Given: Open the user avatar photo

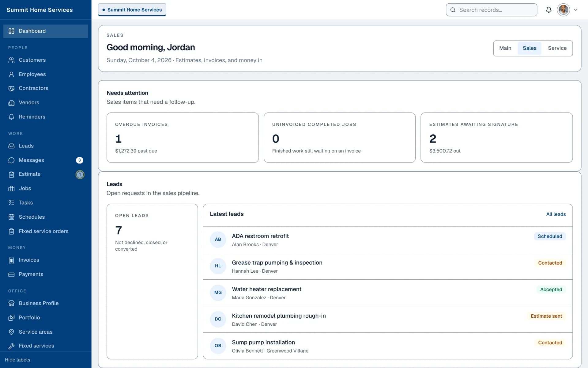Looking at the screenshot, I should (563, 10).
